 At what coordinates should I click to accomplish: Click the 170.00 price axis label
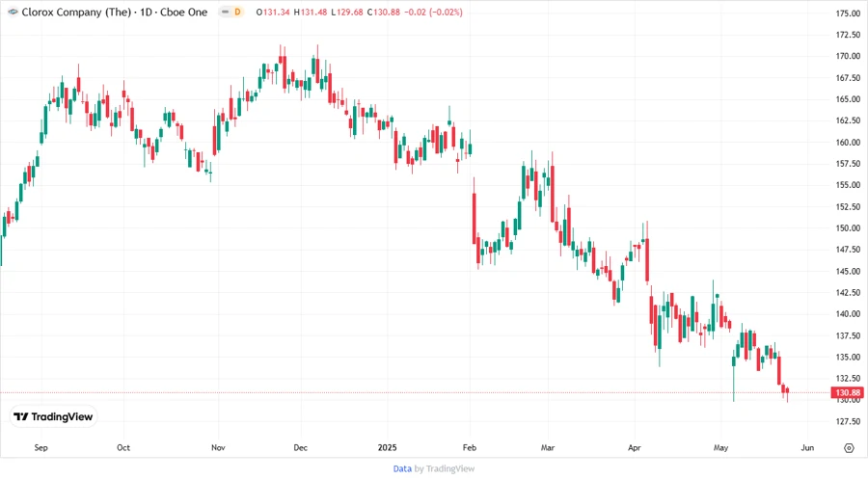pos(848,56)
